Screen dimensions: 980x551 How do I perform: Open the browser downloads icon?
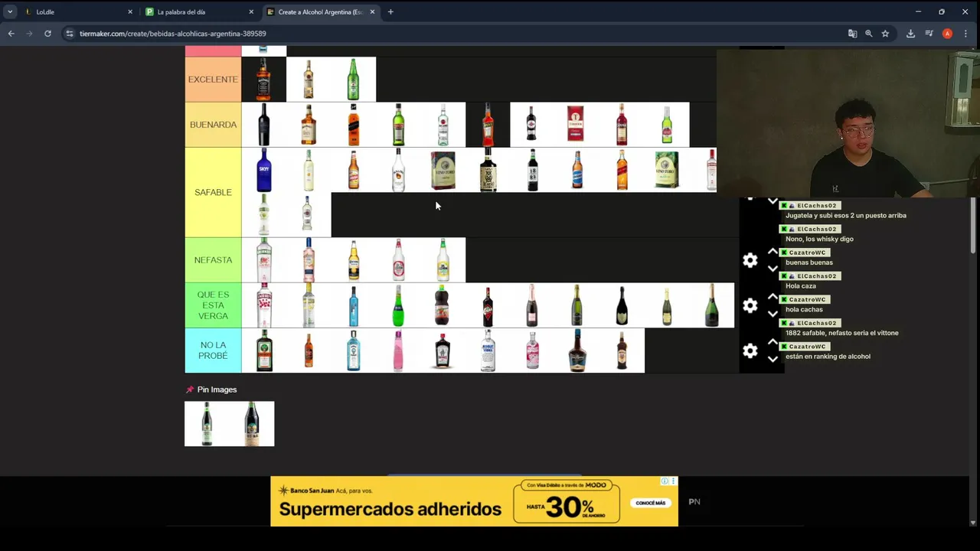click(x=910, y=34)
